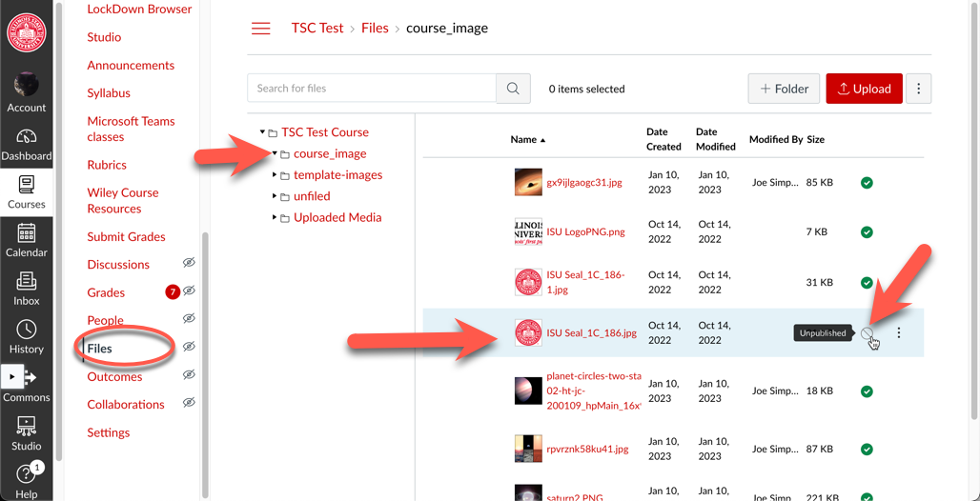Toggle published status of gx9ijlgaogc31.jpg
The width and height of the screenshot is (980, 501).
(x=867, y=183)
